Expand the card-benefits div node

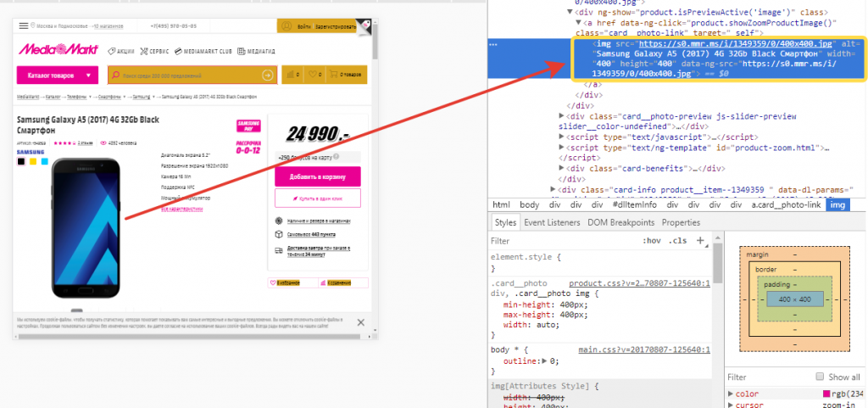point(562,168)
